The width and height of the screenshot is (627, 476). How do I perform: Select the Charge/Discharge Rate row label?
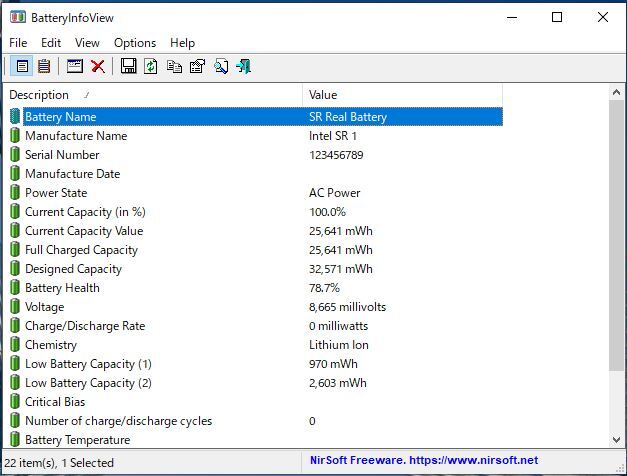[85, 326]
